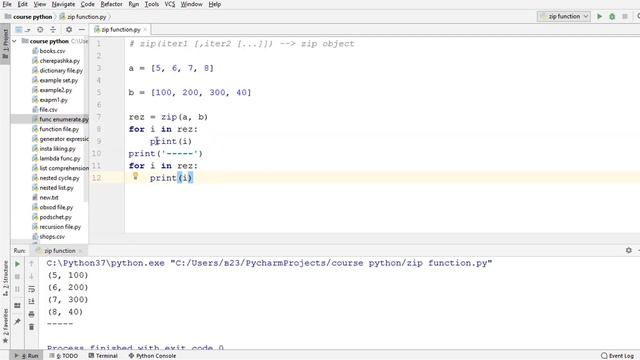Pin the Run tab
Image resolution: width=640 pixels, height=360 pixels.
tap(18, 322)
